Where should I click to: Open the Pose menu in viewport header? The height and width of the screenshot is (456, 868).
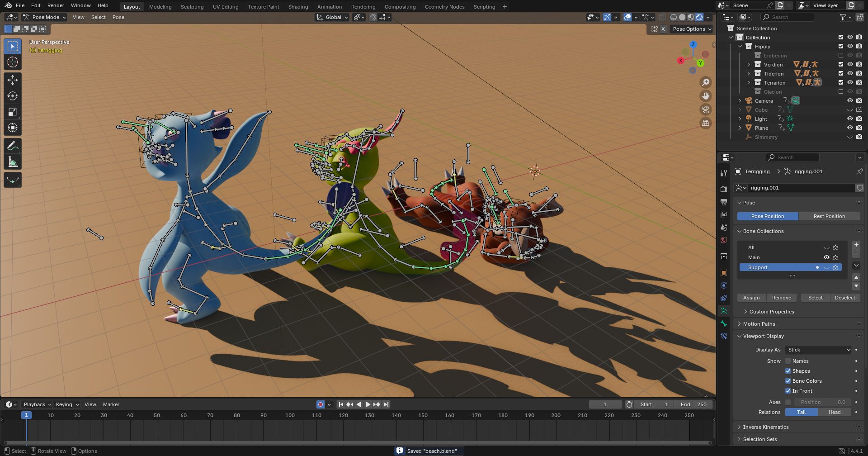(118, 17)
